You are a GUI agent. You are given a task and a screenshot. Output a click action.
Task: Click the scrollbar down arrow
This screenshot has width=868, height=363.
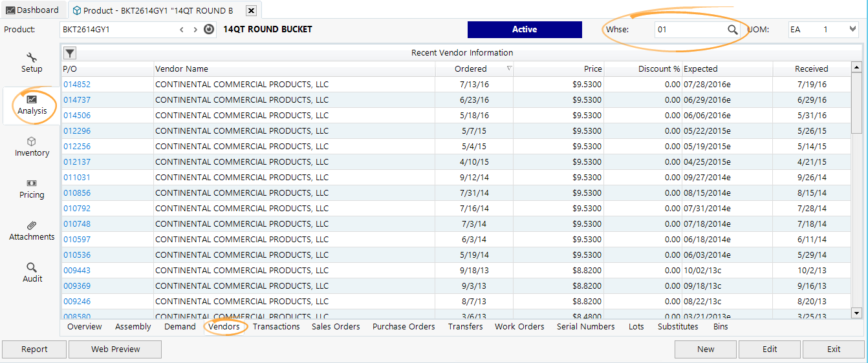(x=857, y=313)
